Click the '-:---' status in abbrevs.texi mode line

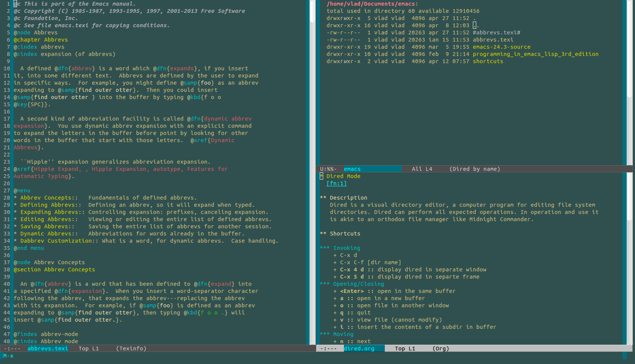coord(12,349)
